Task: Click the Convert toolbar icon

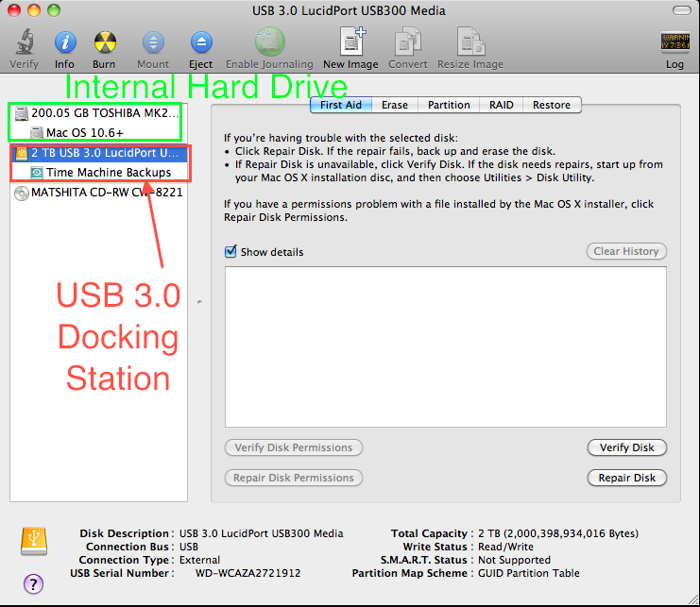Action: [x=407, y=42]
